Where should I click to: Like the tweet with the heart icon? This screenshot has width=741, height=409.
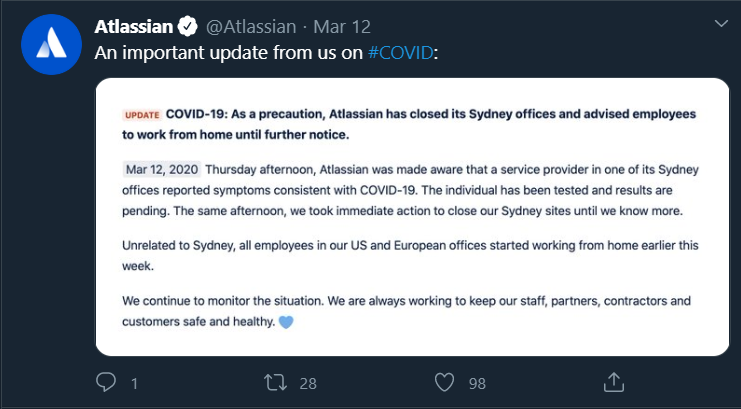pyautogui.click(x=444, y=383)
